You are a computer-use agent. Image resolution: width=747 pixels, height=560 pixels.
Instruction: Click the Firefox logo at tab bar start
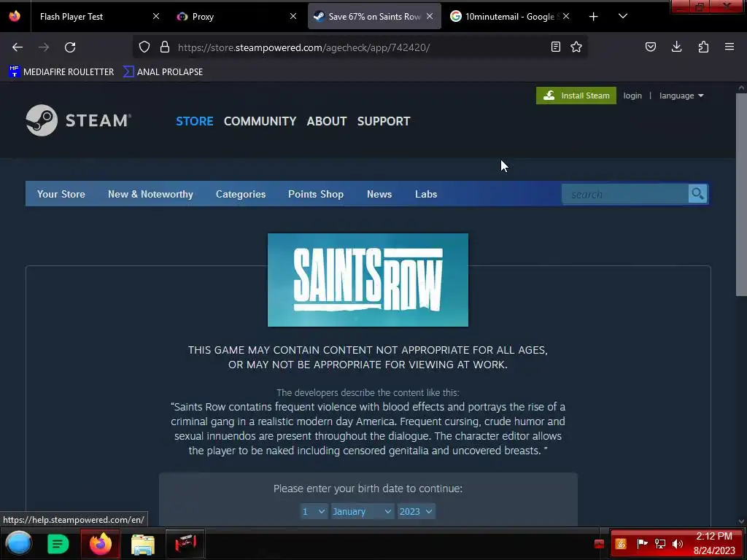coord(15,16)
